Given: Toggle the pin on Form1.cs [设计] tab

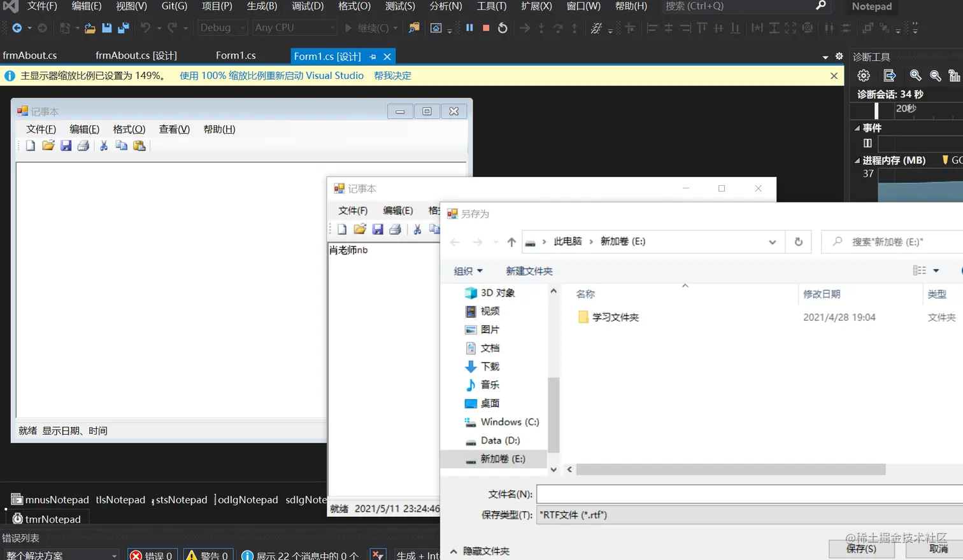Looking at the screenshot, I should click(373, 57).
